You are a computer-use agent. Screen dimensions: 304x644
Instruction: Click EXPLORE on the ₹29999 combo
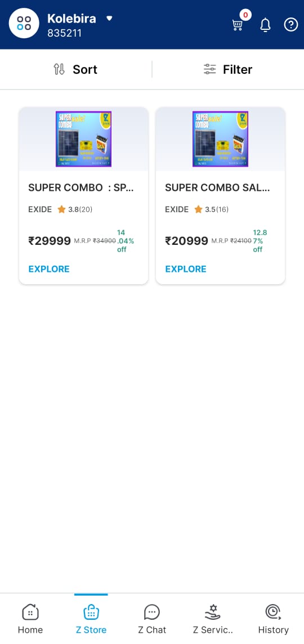pyautogui.click(x=49, y=269)
